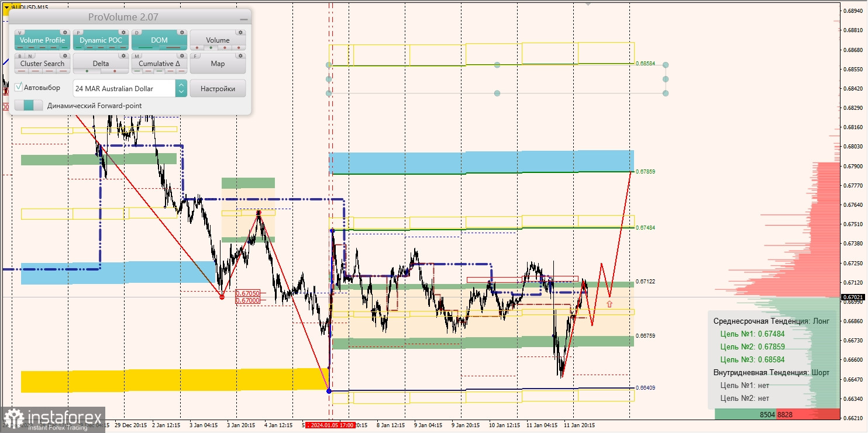The image size is (868, 433).
Task: Open the Dynamic POC gear settings
Action: [x=123, y=33]
